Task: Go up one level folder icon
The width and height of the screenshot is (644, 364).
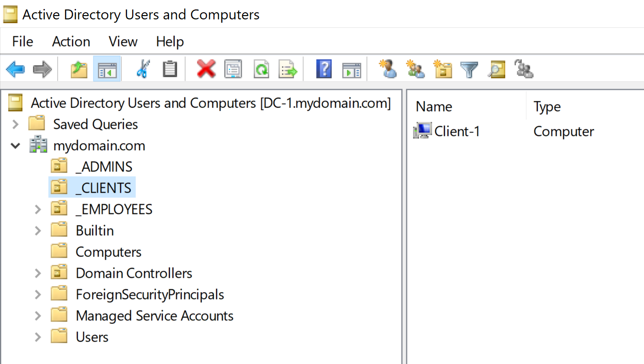Action: (79, 69)
